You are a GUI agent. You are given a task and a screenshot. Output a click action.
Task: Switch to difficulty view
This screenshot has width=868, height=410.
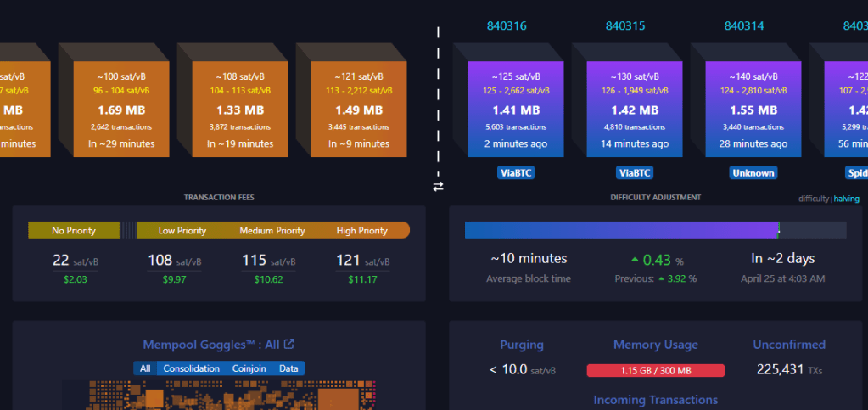[814, 199]
